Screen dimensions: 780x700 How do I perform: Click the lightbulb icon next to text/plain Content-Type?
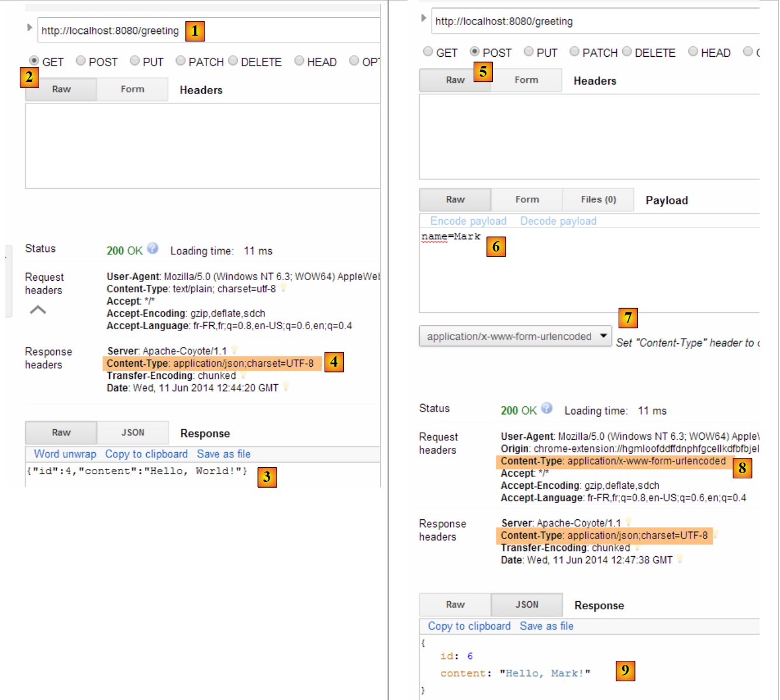tap(284, 288)
